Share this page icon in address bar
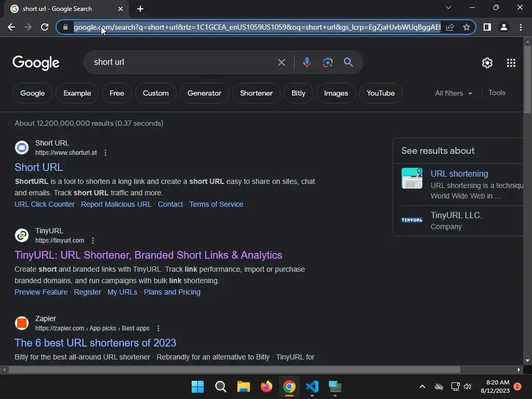 click(450, 27)
